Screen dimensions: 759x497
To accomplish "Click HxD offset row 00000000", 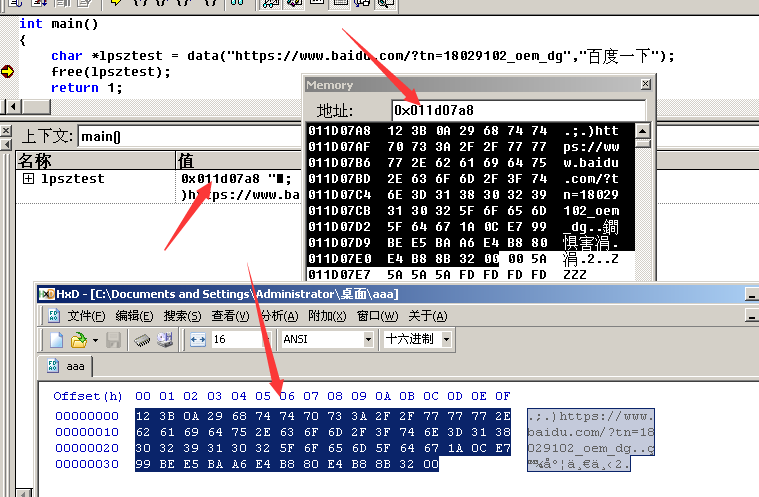I will tap(87, 416).
